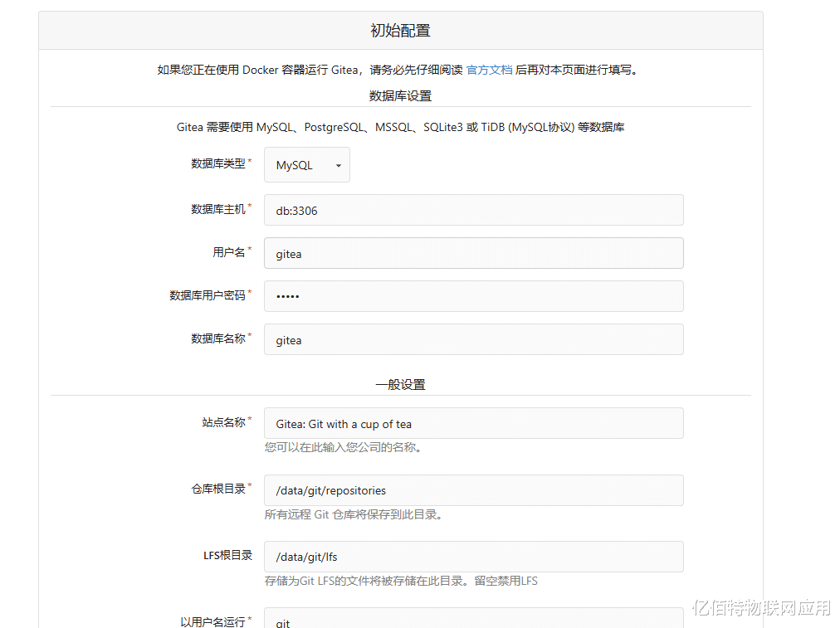Click the text listing MySQL、PostgreSQL、MSSQL databases

400,128
